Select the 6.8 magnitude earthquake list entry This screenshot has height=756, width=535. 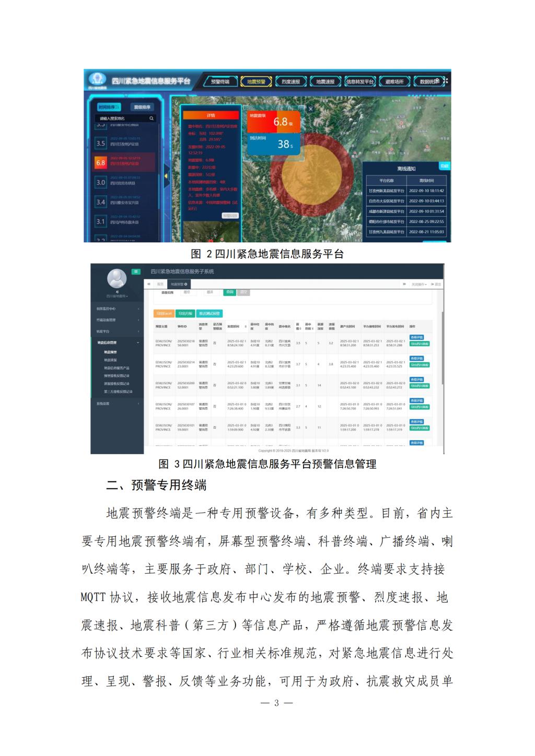pyautogui.click(x=124, y=162)
